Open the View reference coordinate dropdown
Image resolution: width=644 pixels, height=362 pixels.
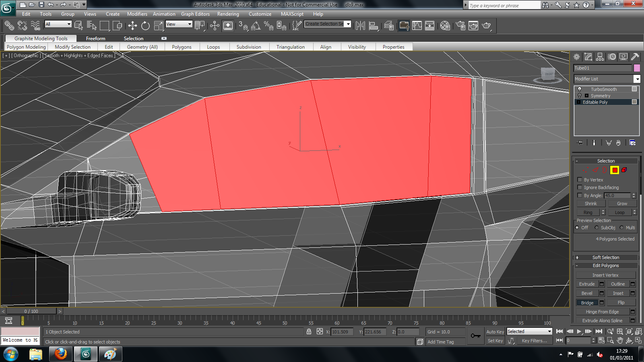click(x=189, y=24)
